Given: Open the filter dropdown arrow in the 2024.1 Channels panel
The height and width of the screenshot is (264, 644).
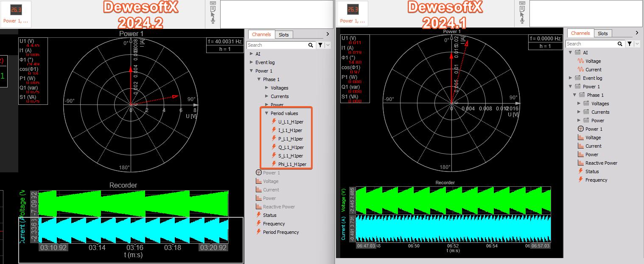Looking at the screenshot, I should (637, 44).
